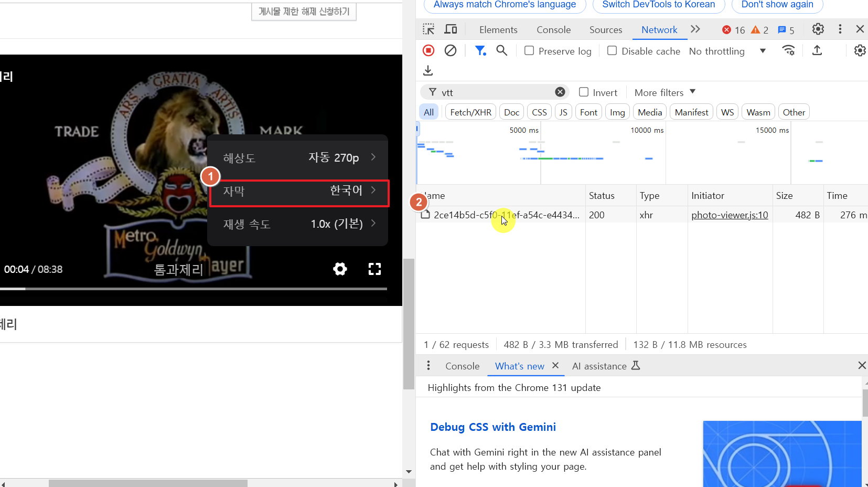Viewport: 868px width, 487px height.
Task: Open the No throttling dropdown
Action: point(727,51)
